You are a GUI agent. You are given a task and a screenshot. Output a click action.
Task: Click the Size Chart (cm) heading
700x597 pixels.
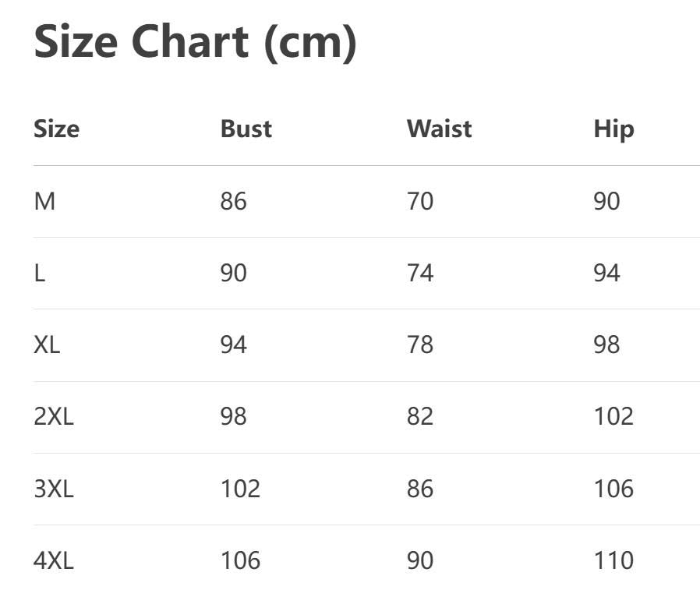[x=195, y=42]
